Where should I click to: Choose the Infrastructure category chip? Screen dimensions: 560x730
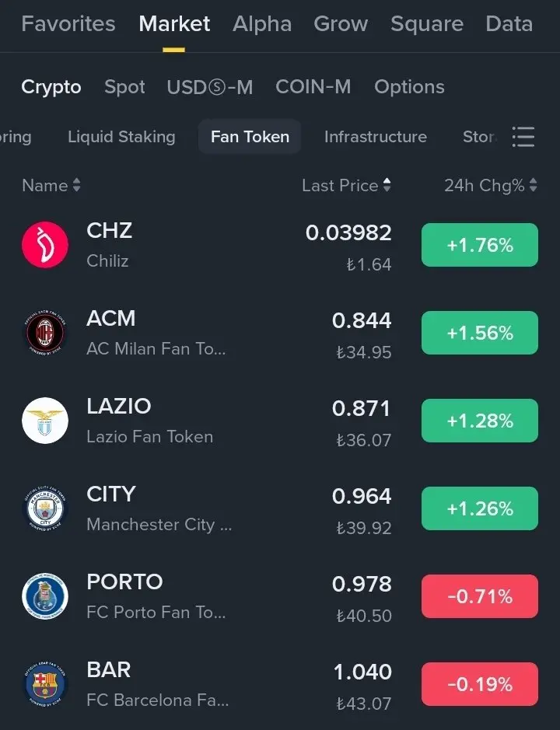[x=376, y=137]
